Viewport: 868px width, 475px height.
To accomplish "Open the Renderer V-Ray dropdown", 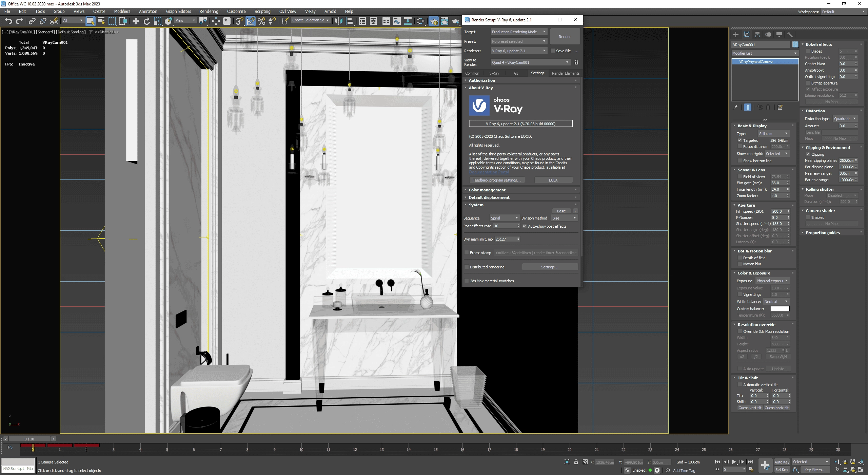I will point(519,51).
